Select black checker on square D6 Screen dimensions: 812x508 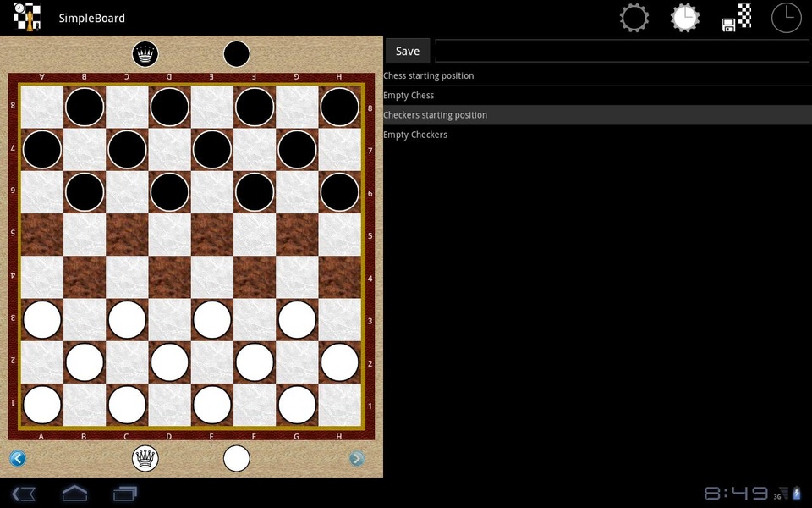pos(169,192)
